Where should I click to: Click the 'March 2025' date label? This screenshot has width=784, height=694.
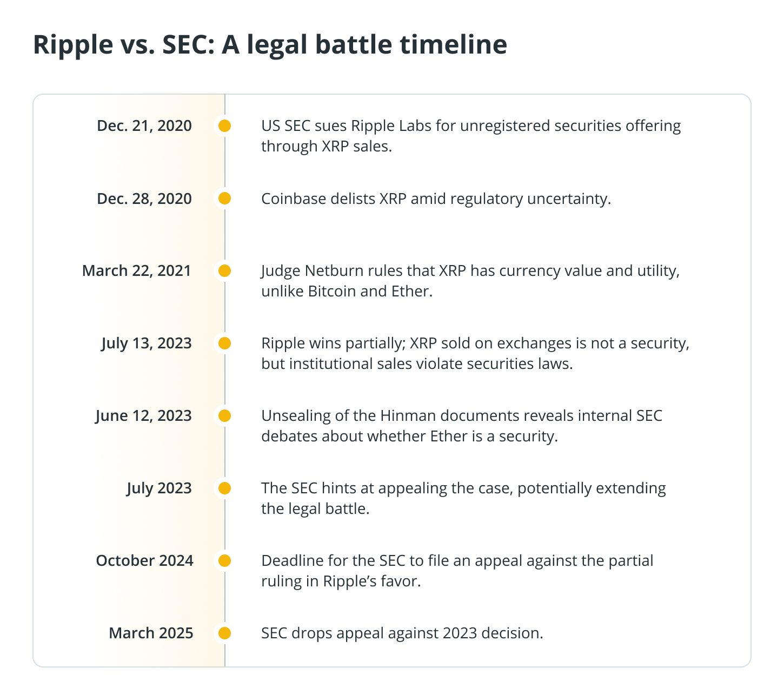(x=151, y=633)
